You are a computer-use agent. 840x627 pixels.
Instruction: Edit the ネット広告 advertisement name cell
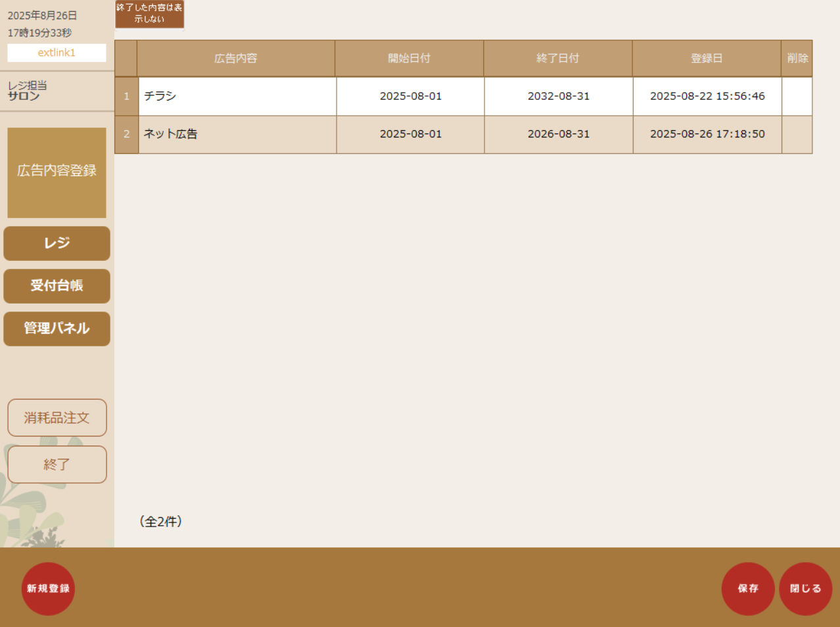(237, 134)
